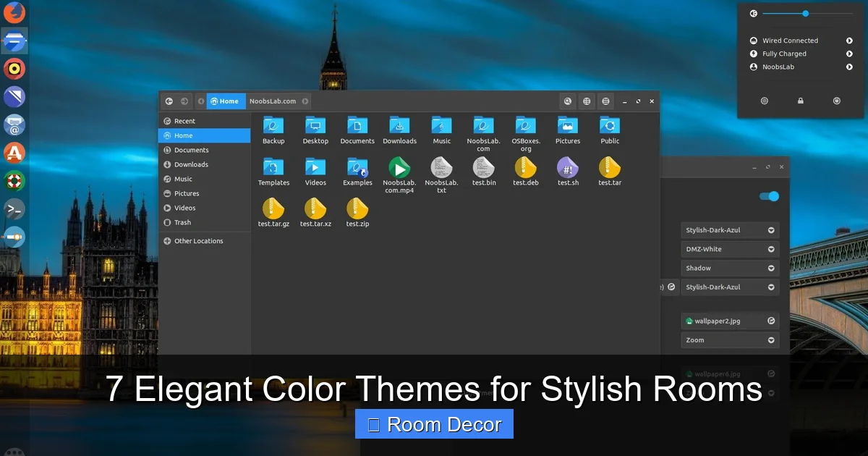The image size is (868, 456).
Task: Select Pictures in the sidebar
Action: click(x=204, y=194)
